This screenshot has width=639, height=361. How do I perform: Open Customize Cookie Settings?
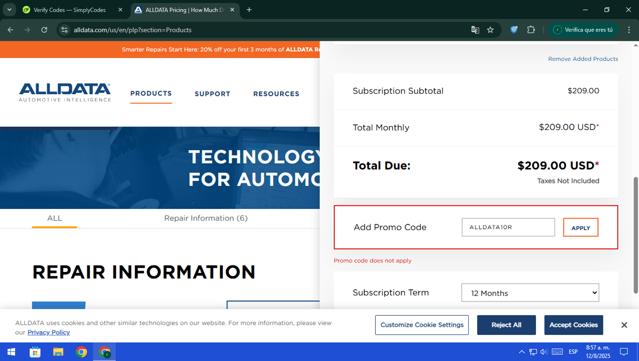tap(422, 325)
